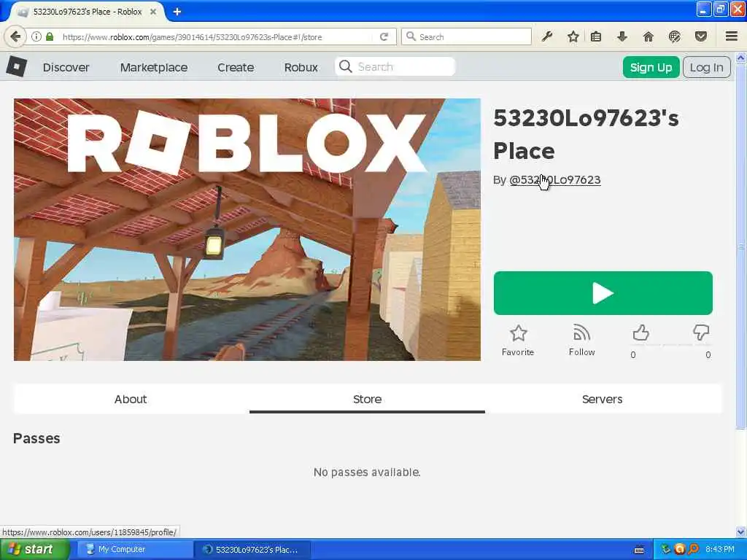Screen dimensions: 747x560
Task: Click the green Sign Up button
Action: pos(651,67)
